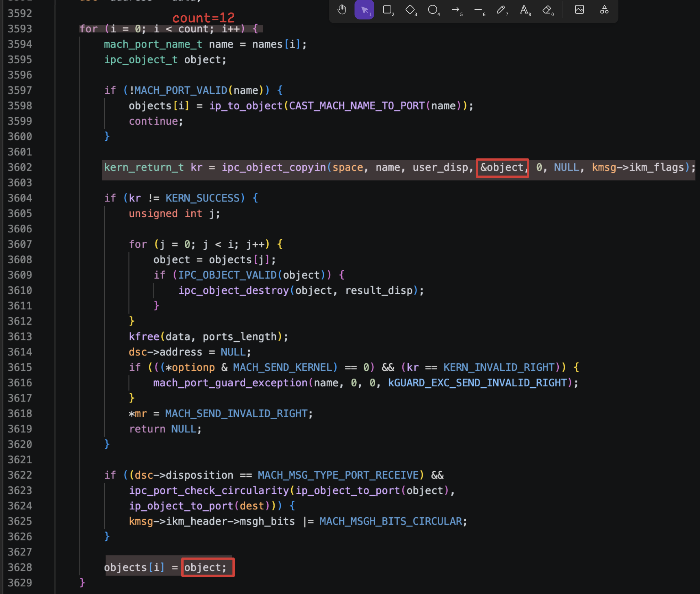Screen dimensions: 700x594
Task: Activate the Selection arrow tool
Action: (x=364, y=10)
